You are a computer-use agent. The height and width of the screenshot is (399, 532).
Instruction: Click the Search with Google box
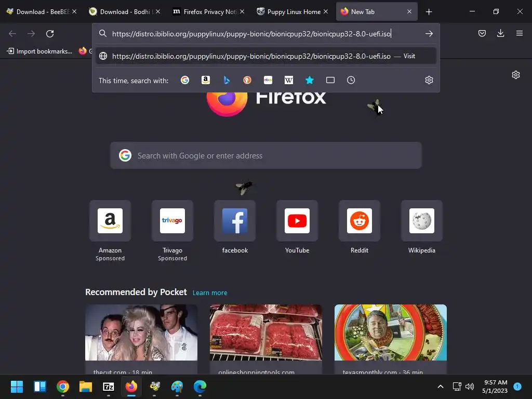click(265, 155)
